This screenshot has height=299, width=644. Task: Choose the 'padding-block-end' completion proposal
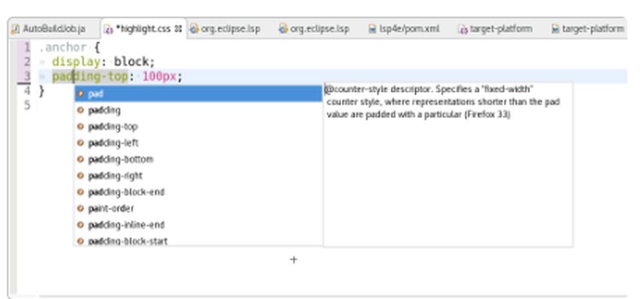coord(198,192)
